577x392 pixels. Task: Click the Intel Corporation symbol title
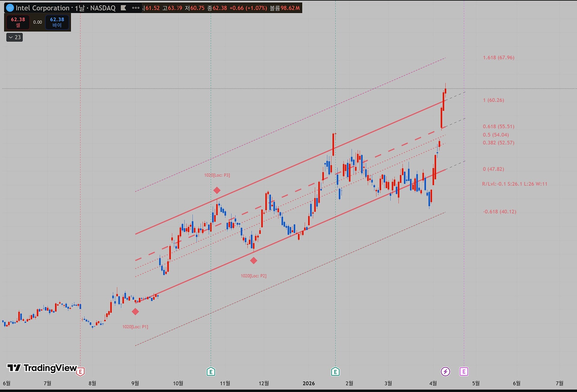[42, 8]
